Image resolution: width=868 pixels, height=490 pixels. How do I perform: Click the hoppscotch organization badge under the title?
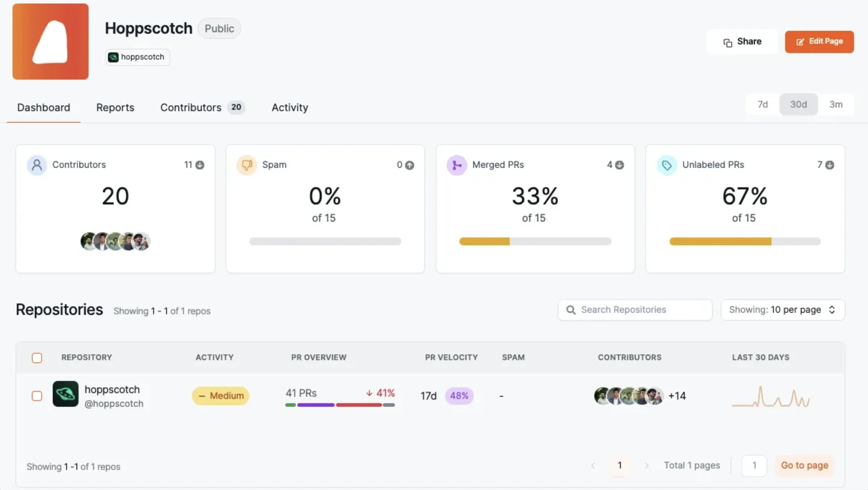point(137,57)
